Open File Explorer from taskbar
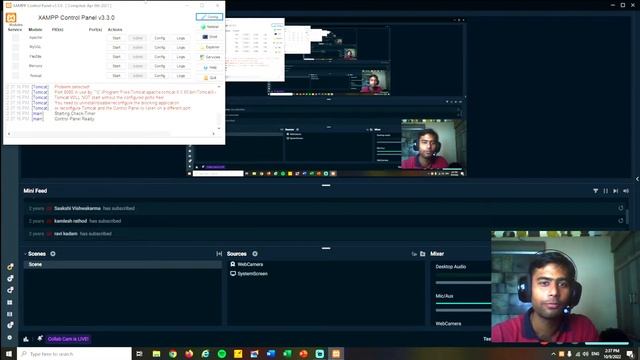Screen dimensions: 640x360 point(156,354)
